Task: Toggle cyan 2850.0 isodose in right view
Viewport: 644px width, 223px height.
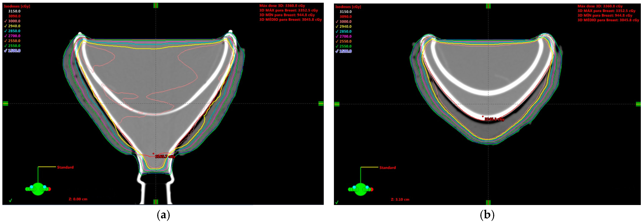Action: coord(337,32)
